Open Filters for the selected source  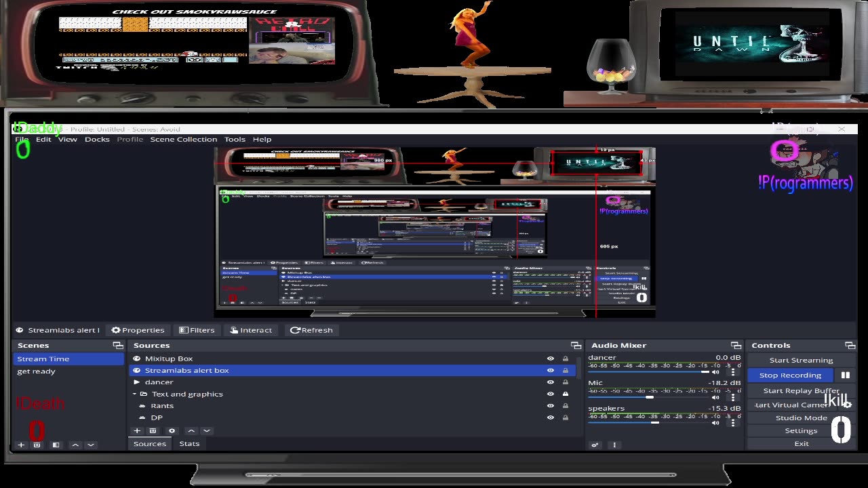point(197,330)
